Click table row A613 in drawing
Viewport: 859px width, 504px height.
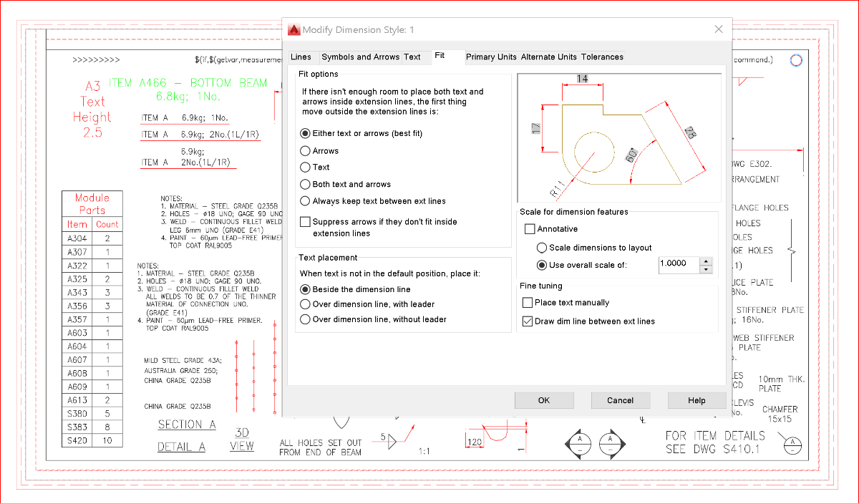click(x=92, y=400)
